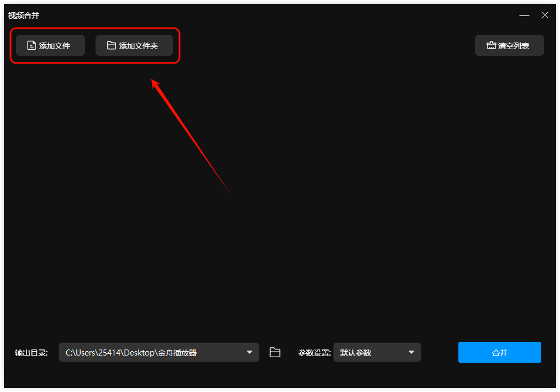The height and width of the screenshot is (392, 560).
Task: Click the 添加文件 (add file) button
Action: [50, 45]
